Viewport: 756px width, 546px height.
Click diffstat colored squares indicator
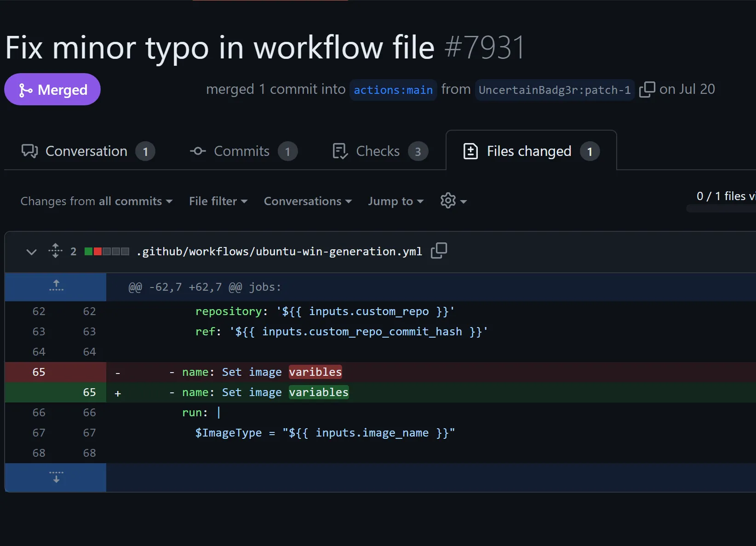click(x=107, y=251)
